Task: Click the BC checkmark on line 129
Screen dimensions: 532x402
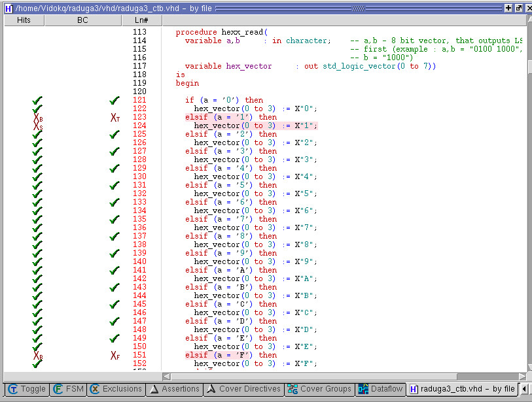Action: click(115, 168)
